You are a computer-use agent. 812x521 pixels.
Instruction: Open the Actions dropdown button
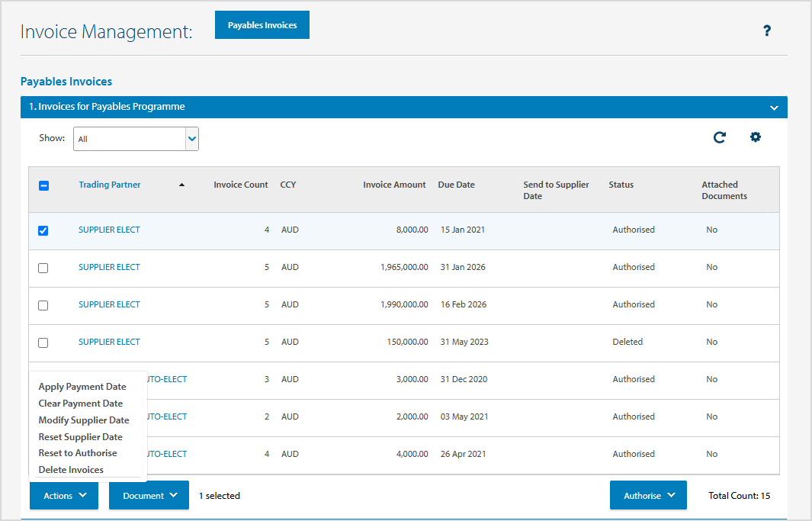(x=64, y=496)
